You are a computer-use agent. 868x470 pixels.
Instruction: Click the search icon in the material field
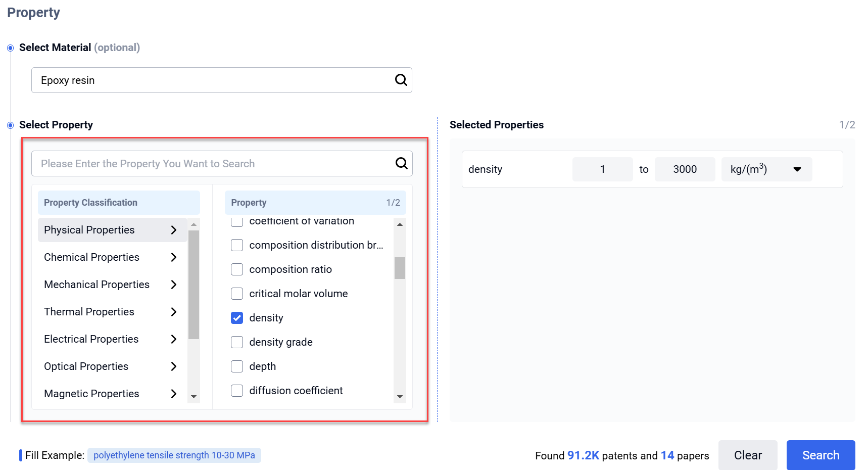coord(401,80)
